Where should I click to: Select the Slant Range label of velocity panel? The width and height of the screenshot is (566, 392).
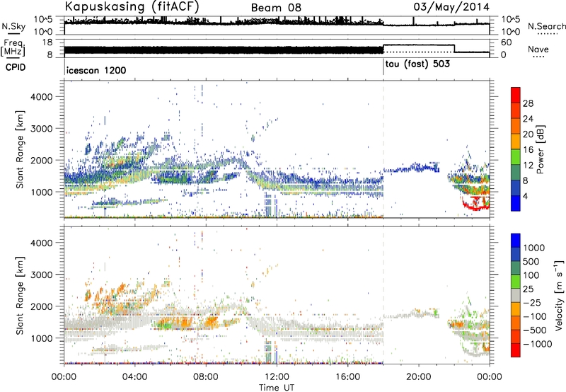click(x=20, y=296)
